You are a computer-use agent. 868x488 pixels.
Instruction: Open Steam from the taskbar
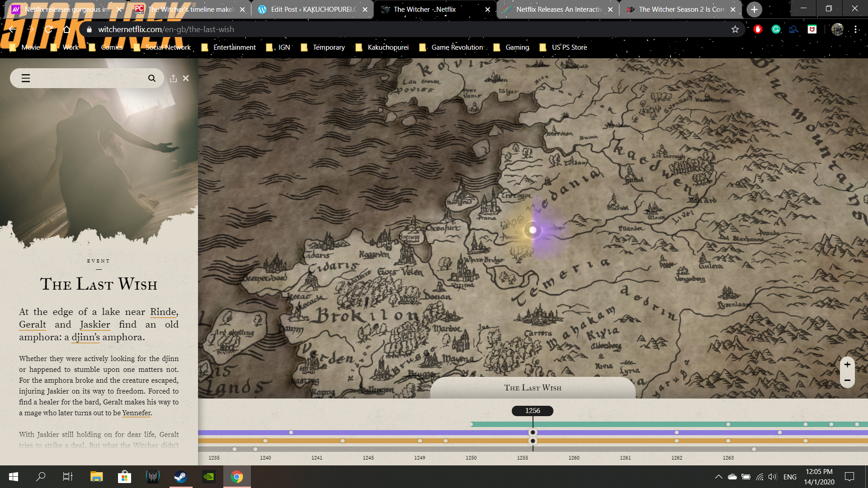(x=181, y=477)
